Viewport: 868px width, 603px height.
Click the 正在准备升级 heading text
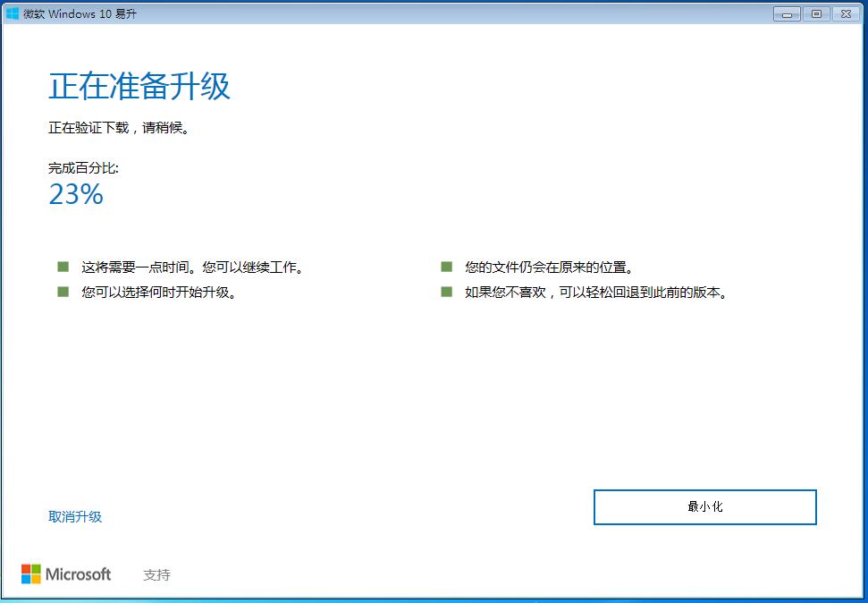[x=139, y=85]
